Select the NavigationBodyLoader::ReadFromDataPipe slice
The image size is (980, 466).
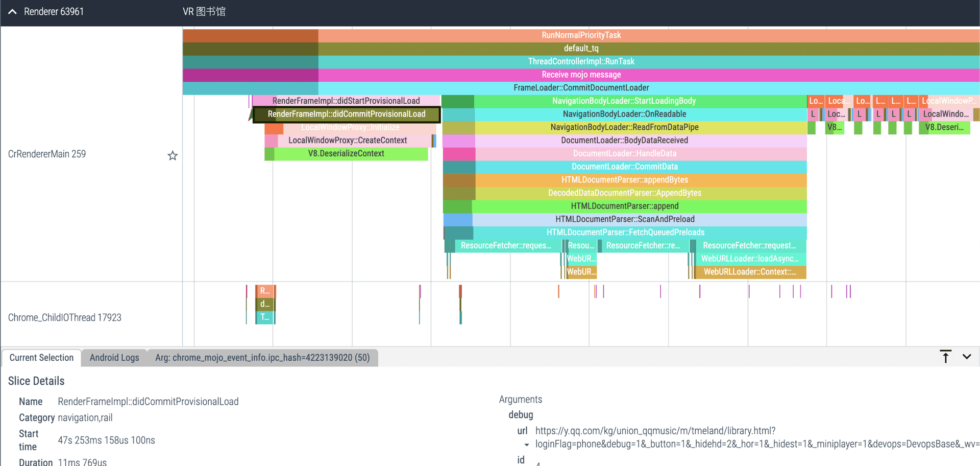click(624, 127)
